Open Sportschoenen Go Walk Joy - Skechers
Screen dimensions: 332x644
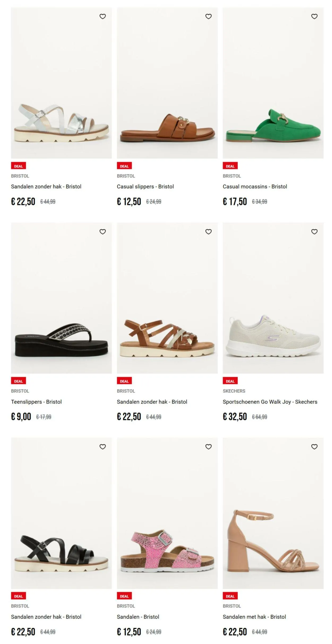(270, 402)
